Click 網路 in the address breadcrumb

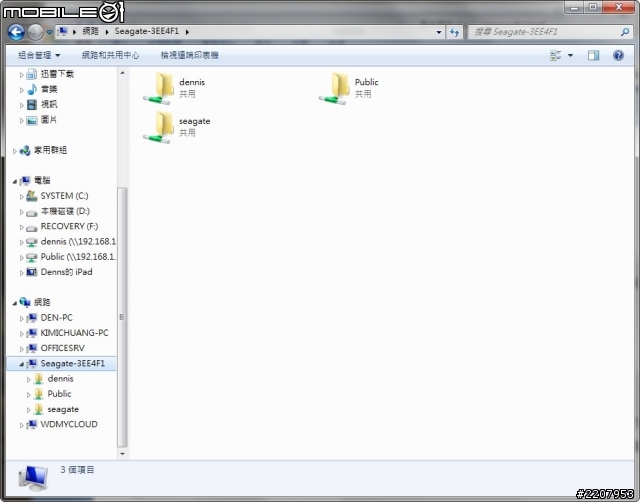point(90,31)
